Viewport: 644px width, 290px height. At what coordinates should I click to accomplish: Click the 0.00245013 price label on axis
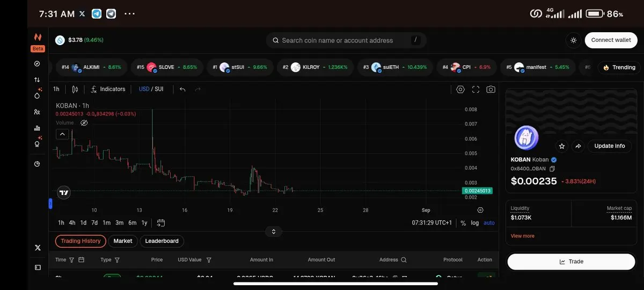[x=477, y=191]
